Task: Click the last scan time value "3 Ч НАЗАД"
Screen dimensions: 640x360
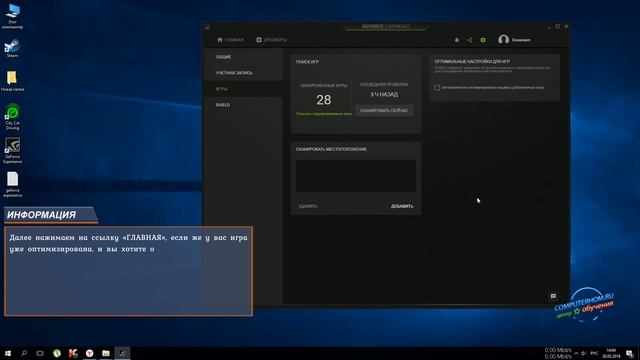Action: coord(384,94)
